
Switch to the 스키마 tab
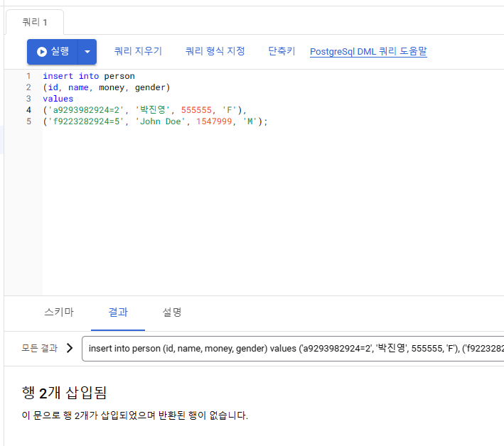[58, 312]
